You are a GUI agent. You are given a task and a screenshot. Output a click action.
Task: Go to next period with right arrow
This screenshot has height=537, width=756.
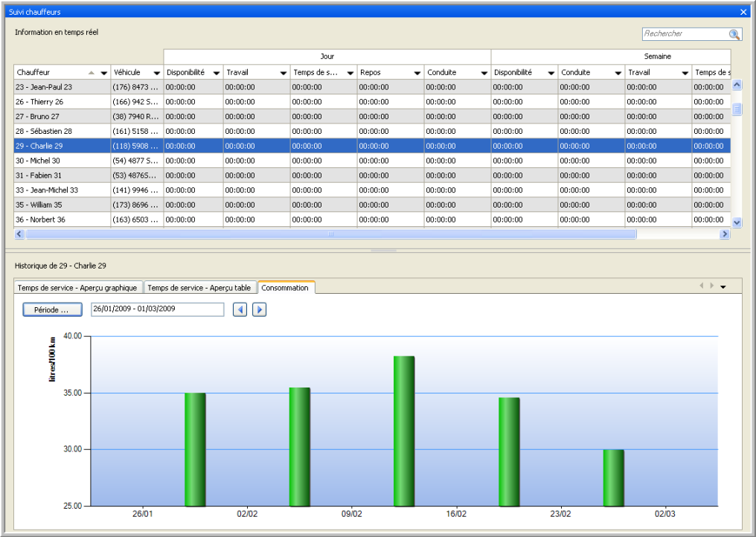click(259, 309)
